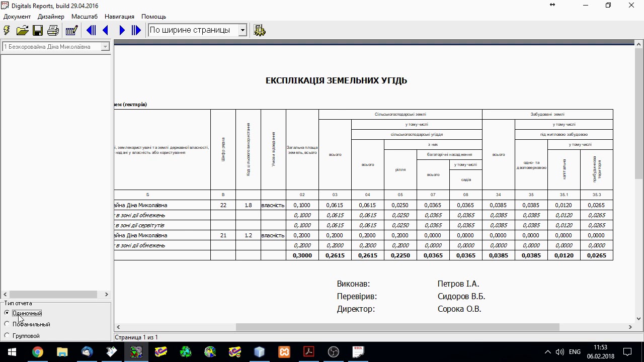Viewport: 644px width, 362px height.
Task: Expand the Безкоровайна Діна Миколаївна dropdown
Action: click(x=105, y=47)
